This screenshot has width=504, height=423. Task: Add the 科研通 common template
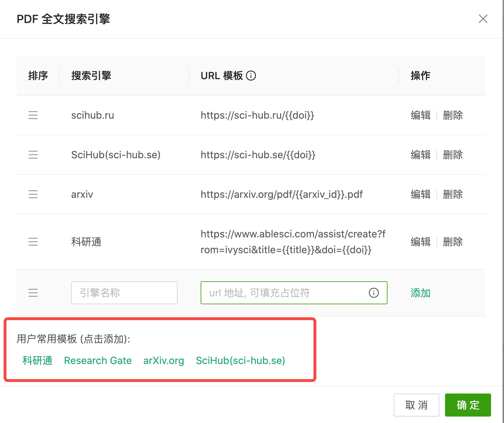click(x=37, y=360)
